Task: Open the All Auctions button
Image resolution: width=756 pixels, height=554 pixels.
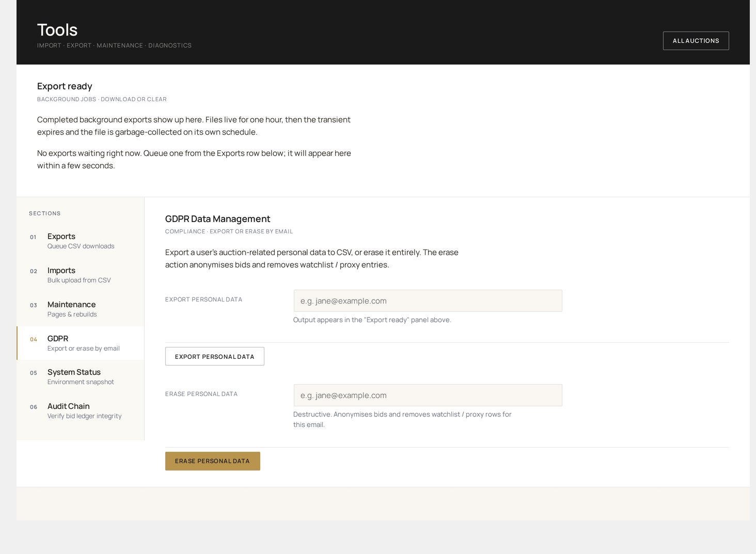Action: 696,41
